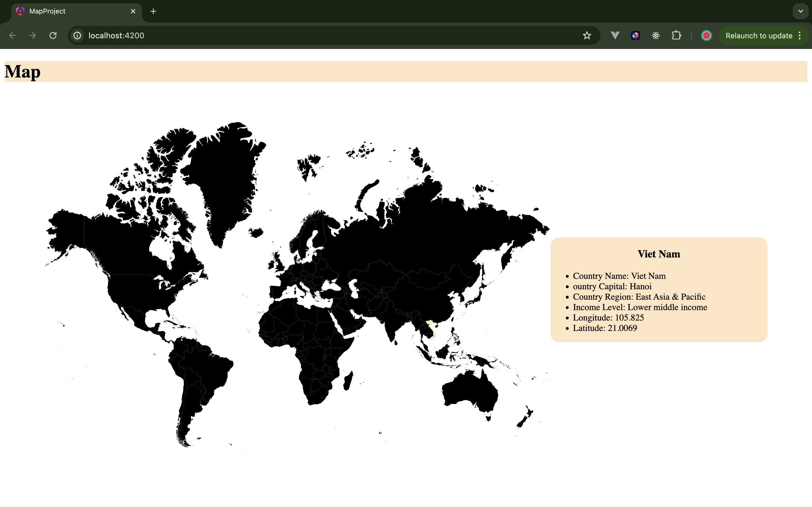Open a new browser tab
The width and height of the screenshot is (812, 507).
(153, 11)
